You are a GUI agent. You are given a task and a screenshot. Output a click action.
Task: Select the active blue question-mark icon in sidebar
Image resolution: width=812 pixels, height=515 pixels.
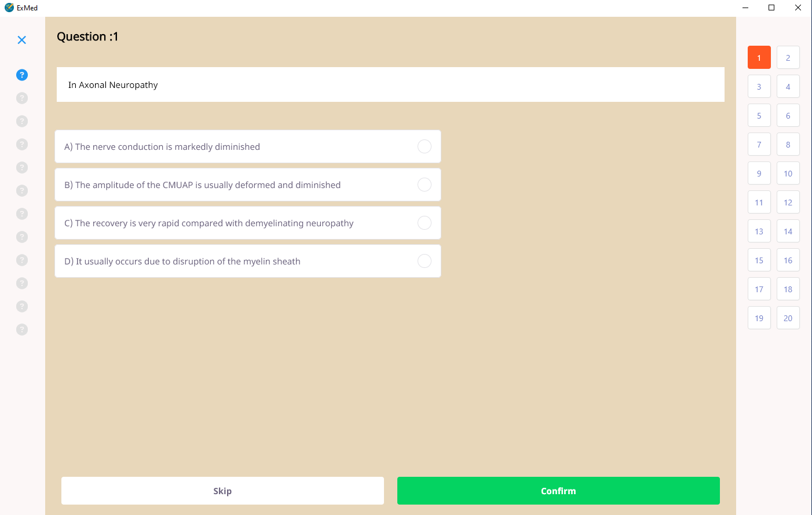[x=21, y=75]
